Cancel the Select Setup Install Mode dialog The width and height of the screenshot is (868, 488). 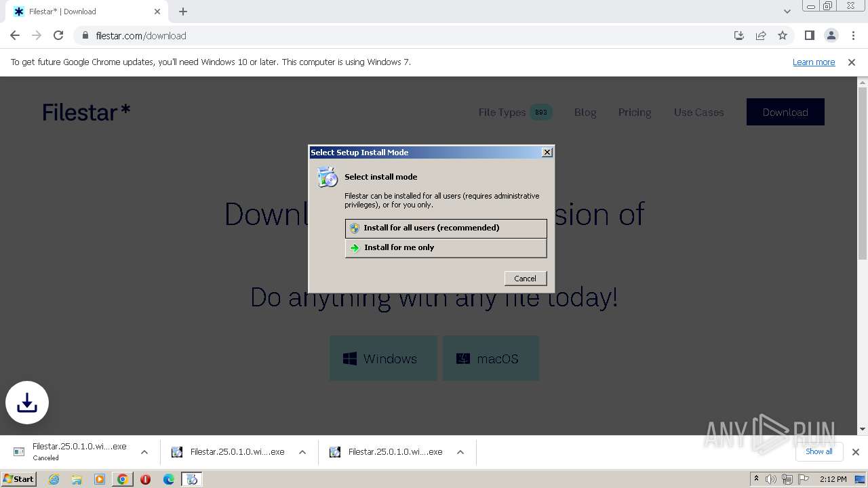[x=525, y=279]
